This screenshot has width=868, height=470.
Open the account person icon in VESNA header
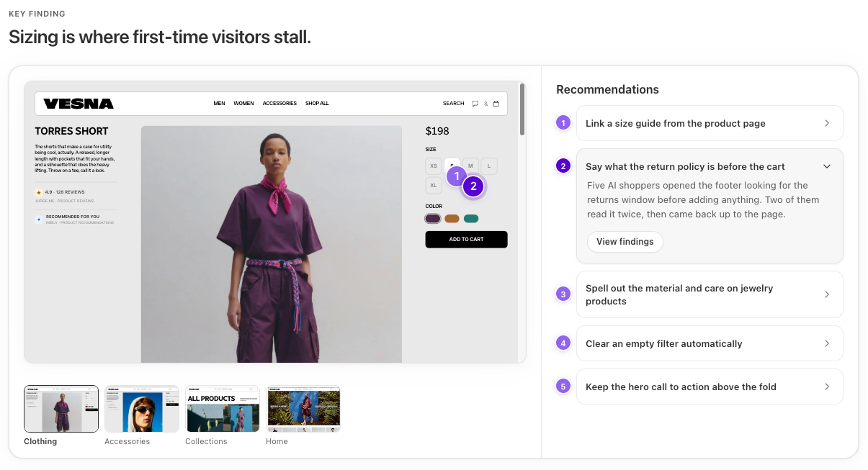(x=486, y=104)
